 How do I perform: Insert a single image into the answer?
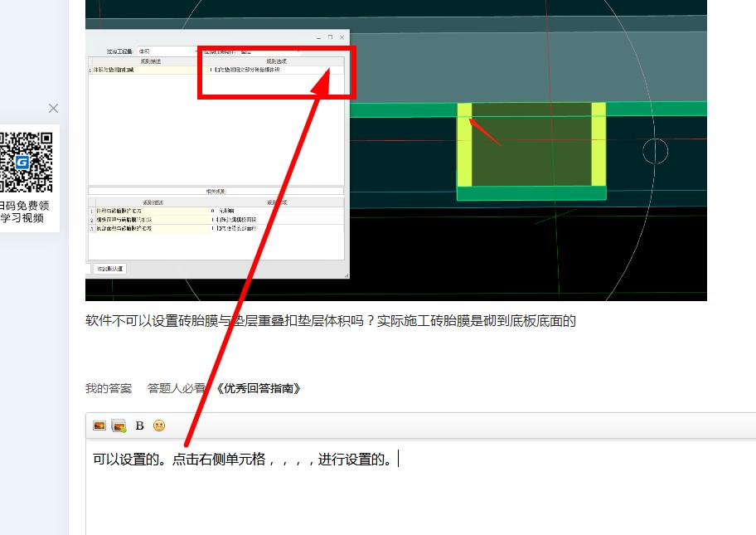click(x=99, y=426)
